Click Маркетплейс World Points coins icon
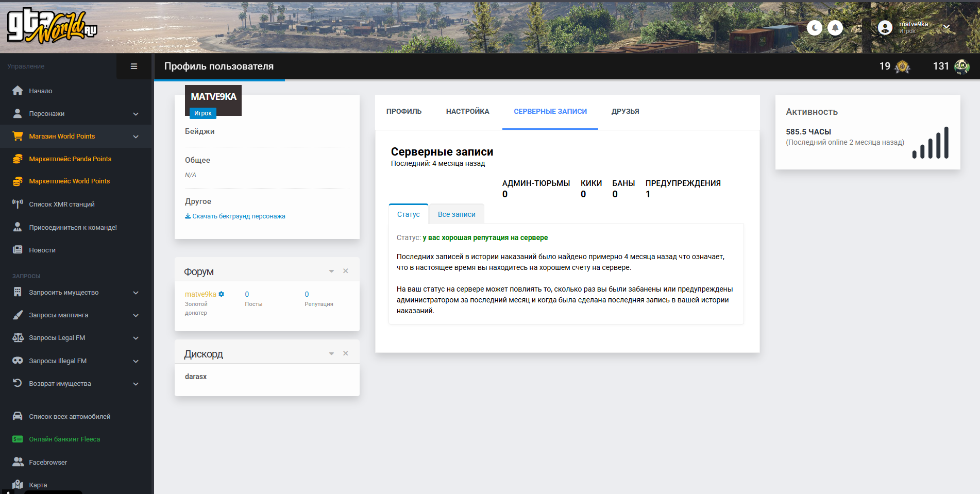980x494 pixels. (18, 181)
